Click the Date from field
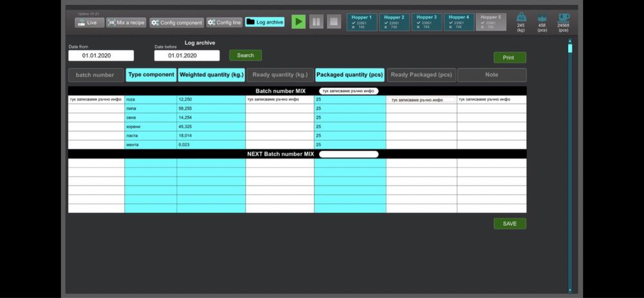 [x=101, y=55]
